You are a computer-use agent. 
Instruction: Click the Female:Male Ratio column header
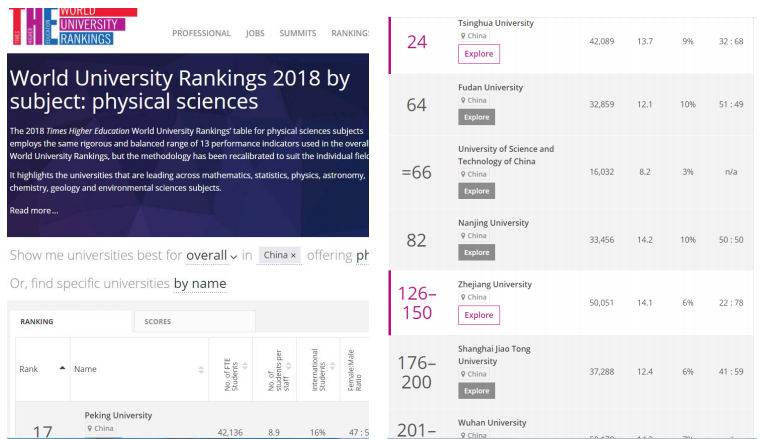point(355,370)
